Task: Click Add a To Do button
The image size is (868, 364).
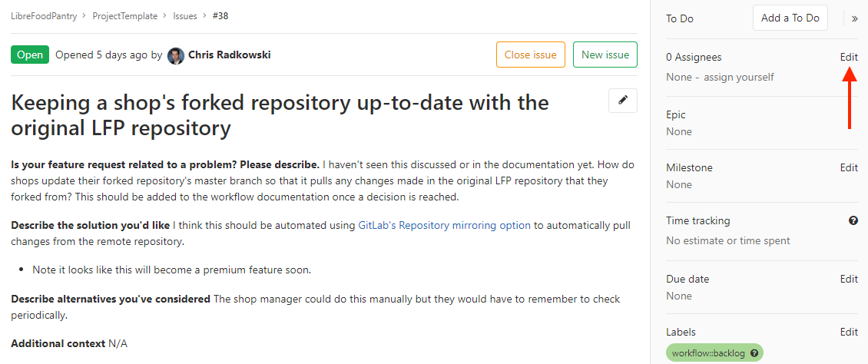Action: [790, 18]
